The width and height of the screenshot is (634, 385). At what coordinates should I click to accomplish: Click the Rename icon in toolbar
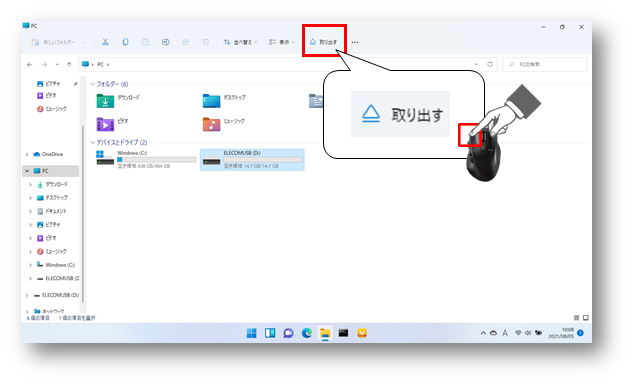point(165,42)
